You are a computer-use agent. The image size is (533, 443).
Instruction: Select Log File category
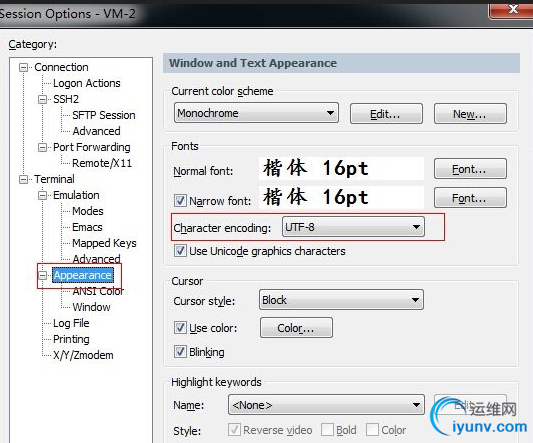coord(71,323)
